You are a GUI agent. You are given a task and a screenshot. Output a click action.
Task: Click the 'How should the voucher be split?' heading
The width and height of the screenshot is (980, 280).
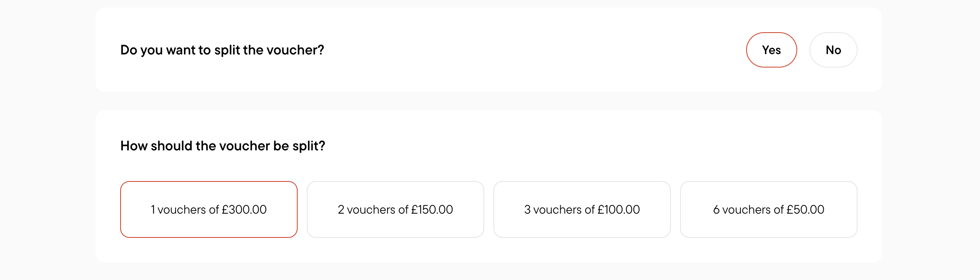tap(223, 146)
